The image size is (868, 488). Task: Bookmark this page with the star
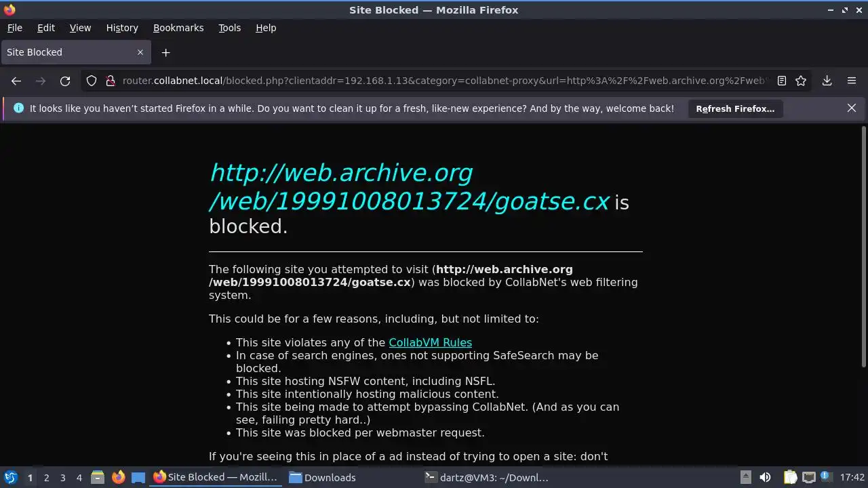coord(801,81)
